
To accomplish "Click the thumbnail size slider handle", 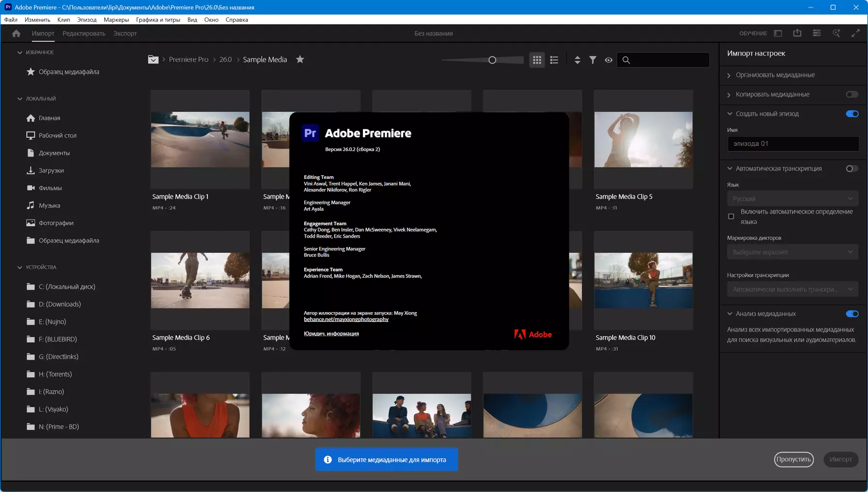I will coord(492,60).
